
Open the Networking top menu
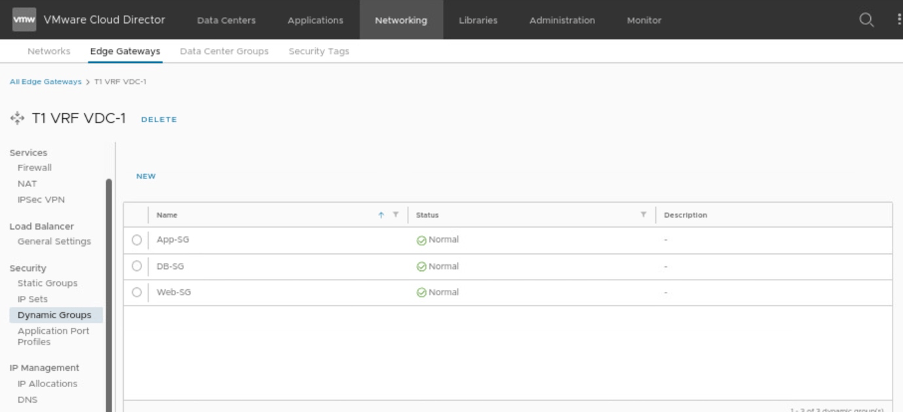(x=401, y=20)
